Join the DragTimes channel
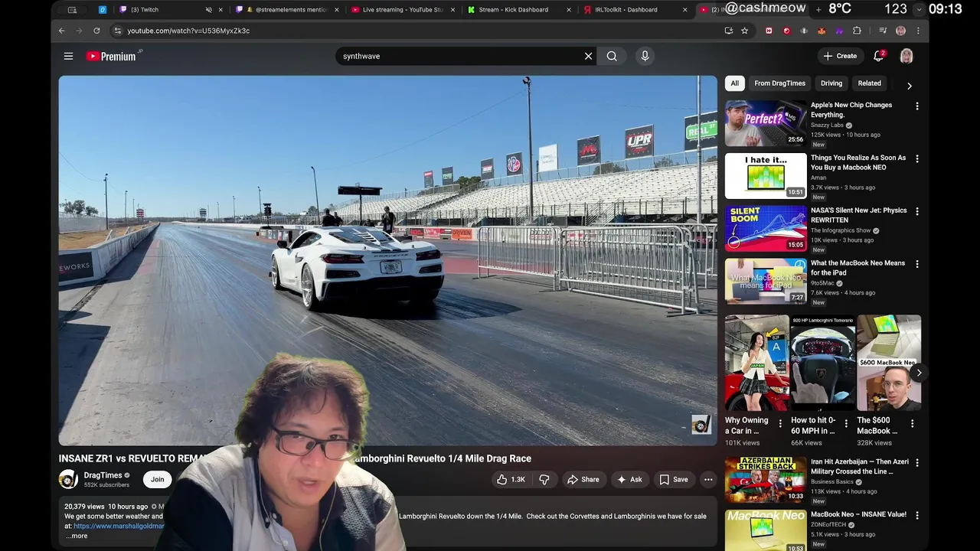Image resolution: width=980 pixels, height=551 pixels. (x=157, y=480)
